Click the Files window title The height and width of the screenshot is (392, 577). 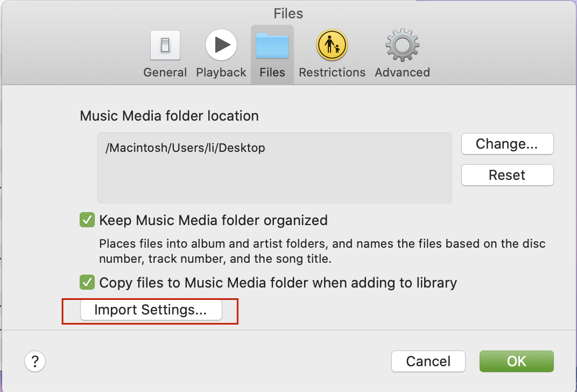tap(288, 13)
